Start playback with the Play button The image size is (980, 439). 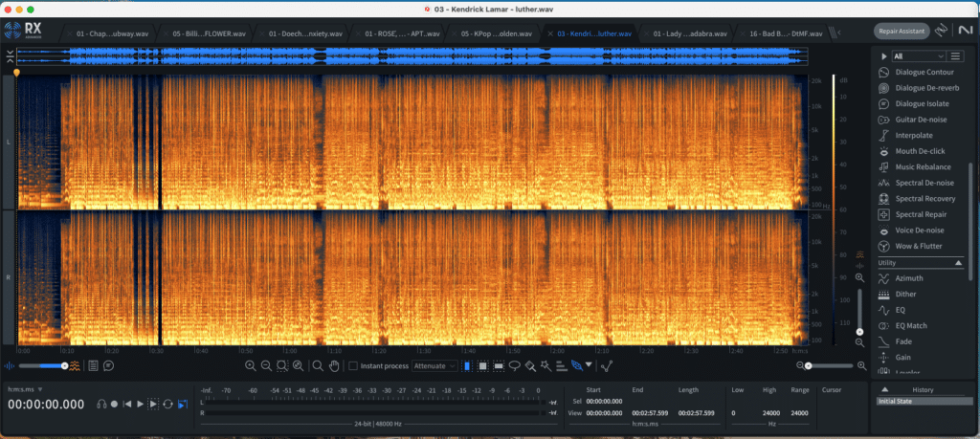[140, 404]
